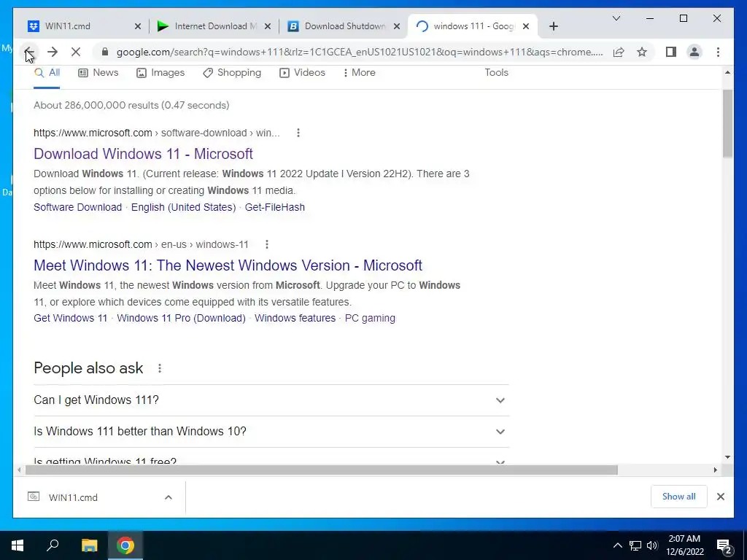Click Windows 11 Pro (Download) sitelink
The width and height of the screenshot is (747, 560).
[x=181, y=318]
